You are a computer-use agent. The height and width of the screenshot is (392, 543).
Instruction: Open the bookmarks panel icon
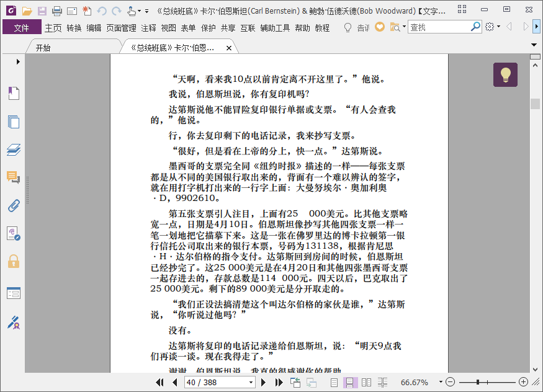click(14, 93)
